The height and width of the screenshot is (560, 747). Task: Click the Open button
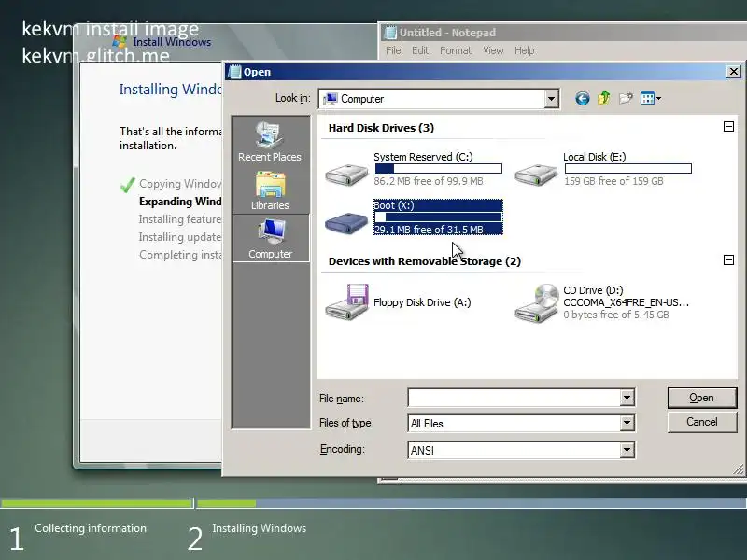tap(702, 398)
